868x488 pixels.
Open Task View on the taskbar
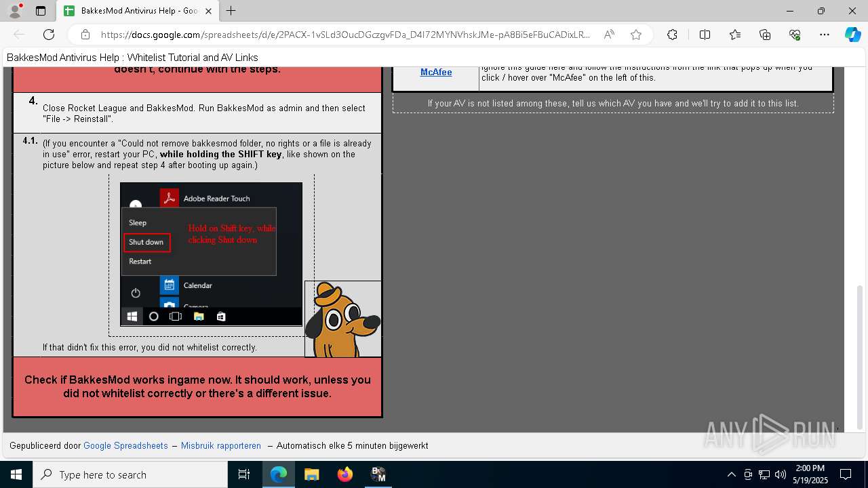[x=244, y=474]
